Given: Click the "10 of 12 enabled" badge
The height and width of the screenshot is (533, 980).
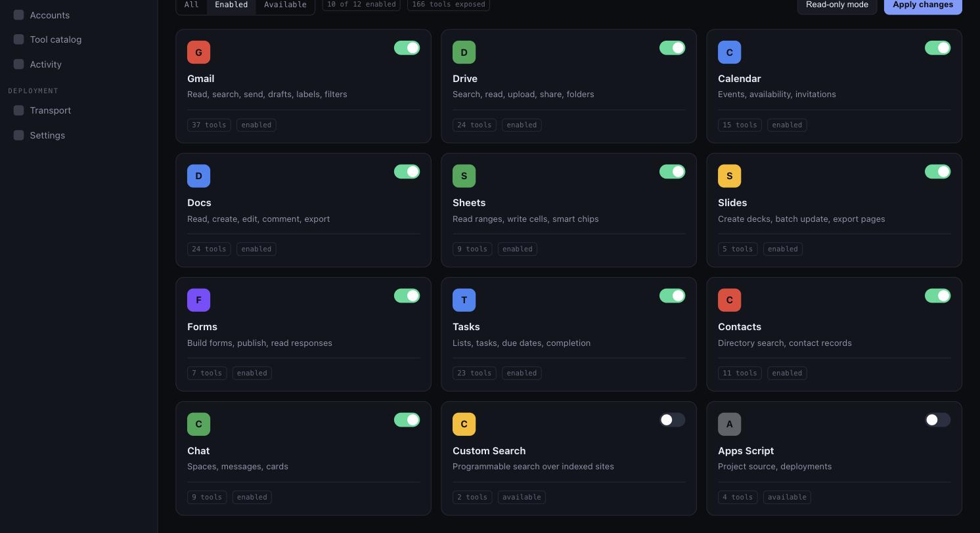Looking at the screenshot, I should (361, 5).
